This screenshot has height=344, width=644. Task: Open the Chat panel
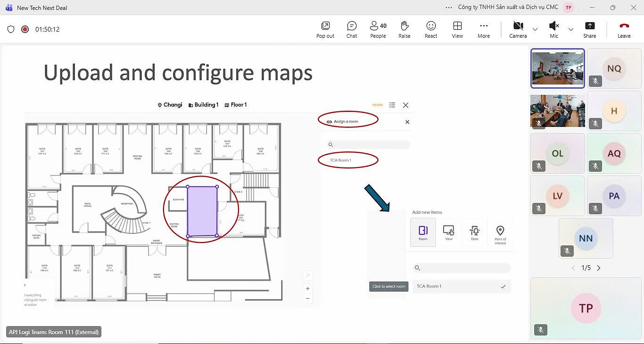[x=352, y=29]
